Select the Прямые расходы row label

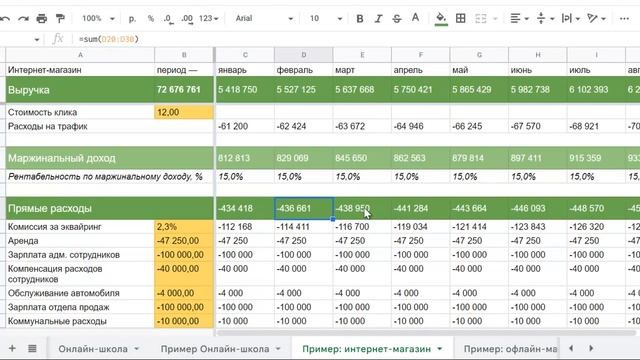pyautogui.click(x=80, y=208)
